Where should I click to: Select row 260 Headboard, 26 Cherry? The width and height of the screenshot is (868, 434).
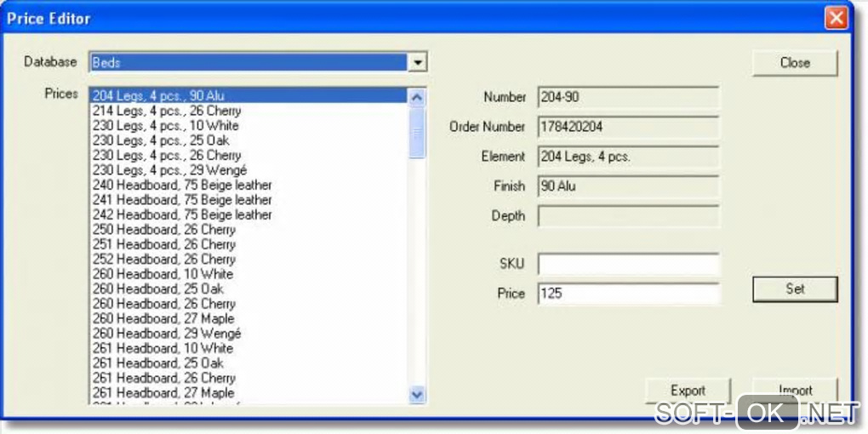click(x=249, y=304)
